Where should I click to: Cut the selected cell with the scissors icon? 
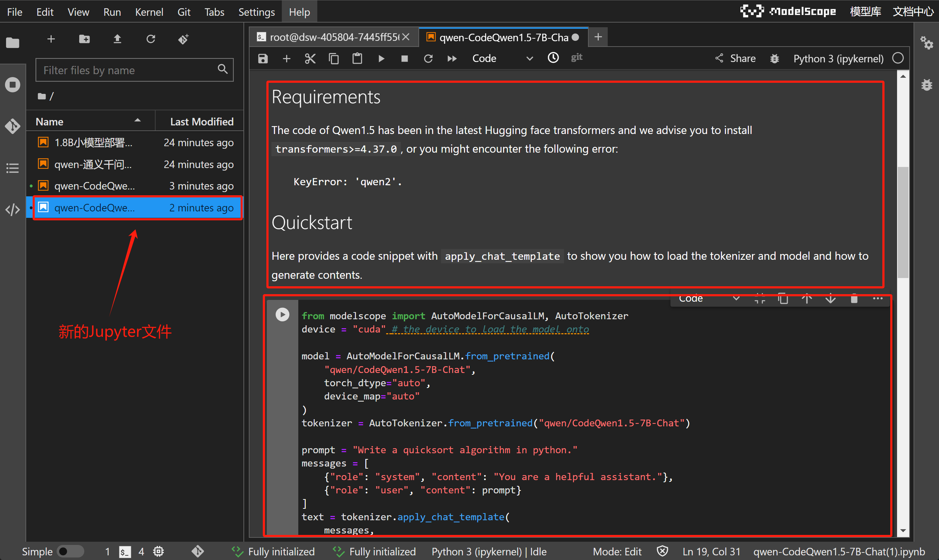tap(310, 58)
